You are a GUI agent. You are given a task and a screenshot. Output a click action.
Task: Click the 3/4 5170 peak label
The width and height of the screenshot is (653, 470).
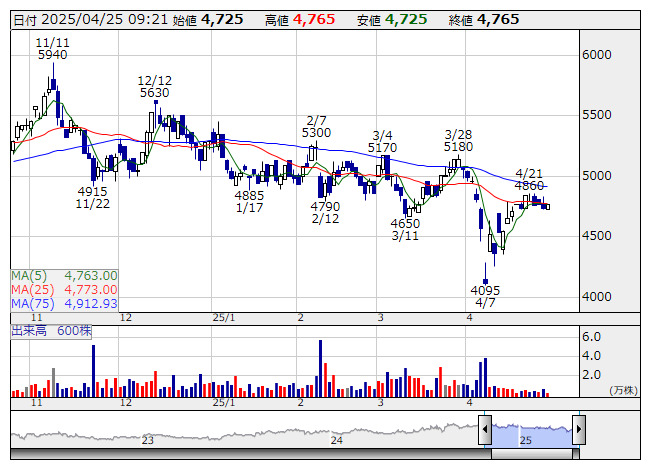382,142
